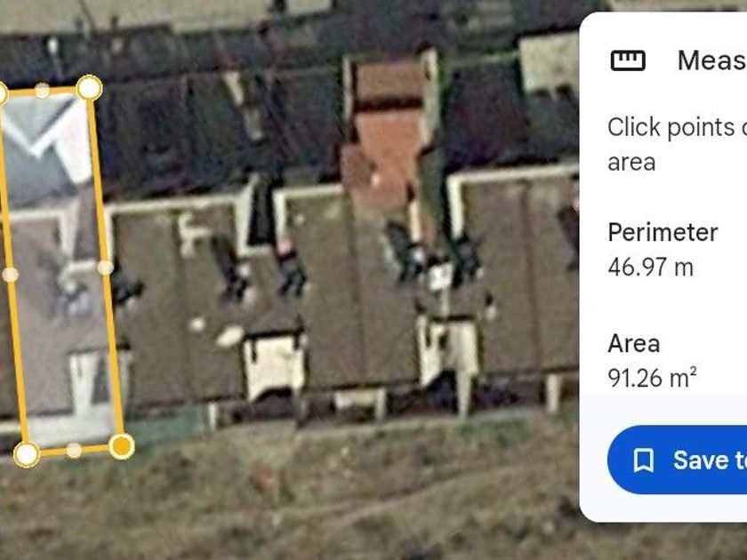The width and height of the screenshot is (747, 560).
Task: Click the blue Save to button
Action: pos(677,460)
